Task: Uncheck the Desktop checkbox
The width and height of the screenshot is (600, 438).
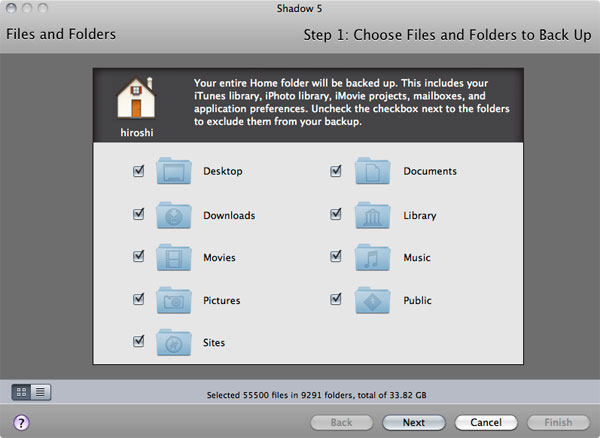Action: point(139,171)
